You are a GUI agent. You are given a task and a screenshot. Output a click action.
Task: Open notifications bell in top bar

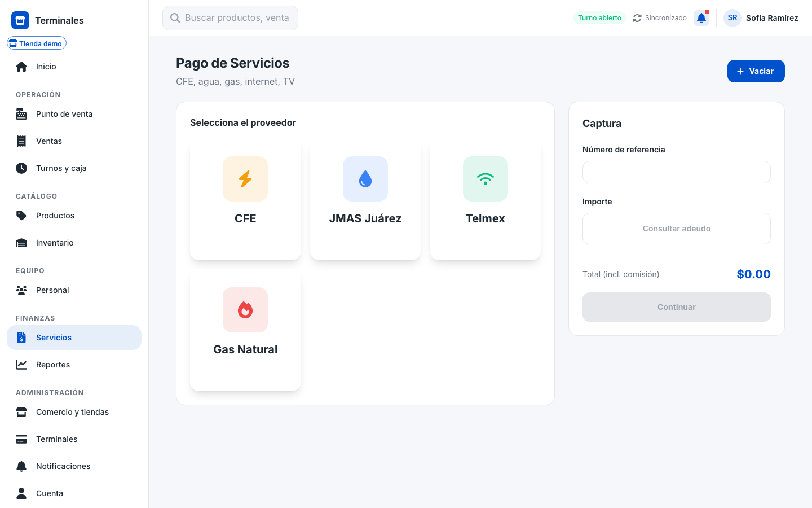click(701, 18)
